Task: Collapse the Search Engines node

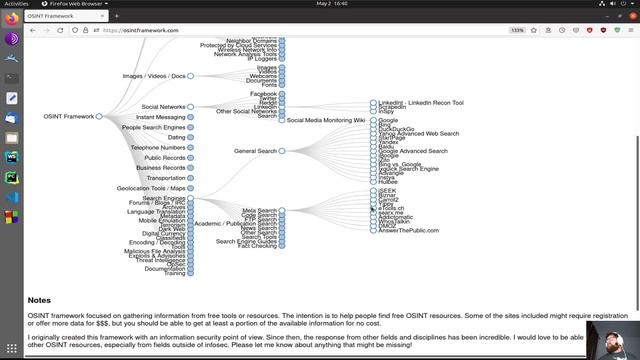Action: 190,198
